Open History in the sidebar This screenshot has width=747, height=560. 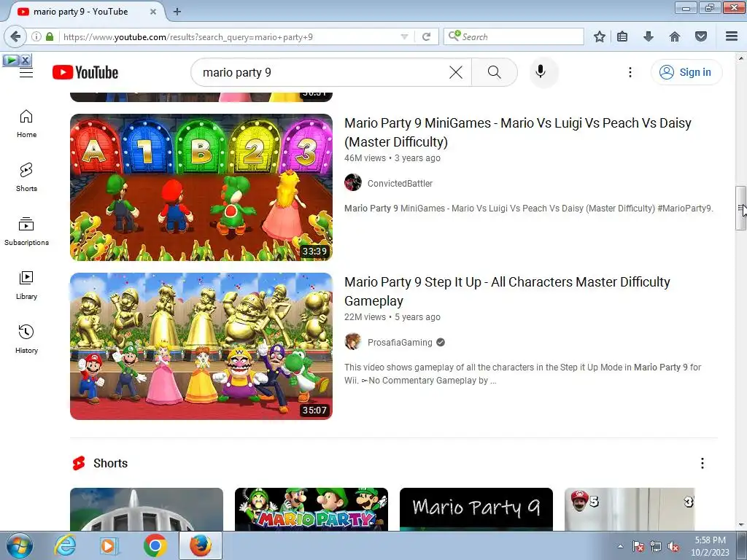[26, 339]
